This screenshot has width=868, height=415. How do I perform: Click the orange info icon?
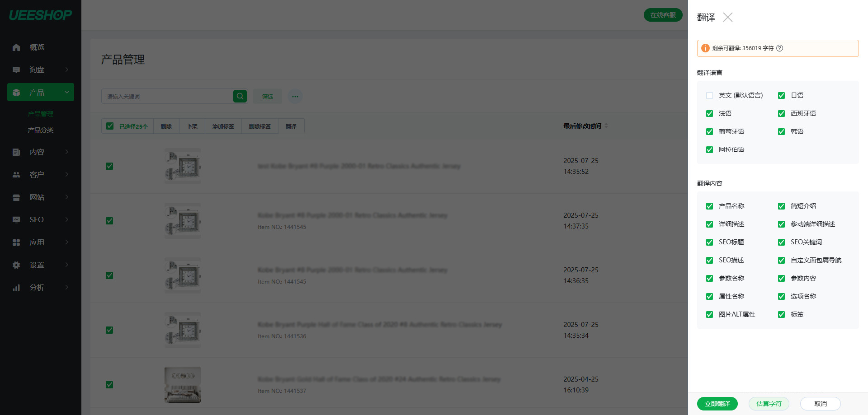705,48
